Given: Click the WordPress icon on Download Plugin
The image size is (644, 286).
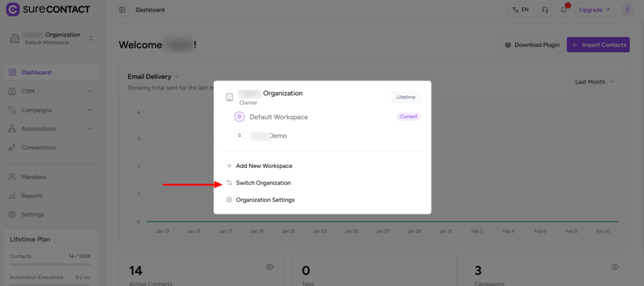Looking at the screenshot, I should tap(508, 45).
